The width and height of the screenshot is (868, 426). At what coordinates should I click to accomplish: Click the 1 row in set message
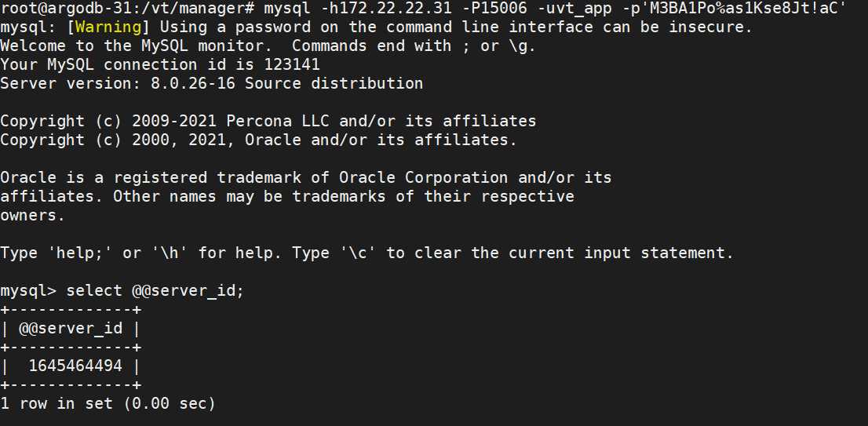point(108,403)
